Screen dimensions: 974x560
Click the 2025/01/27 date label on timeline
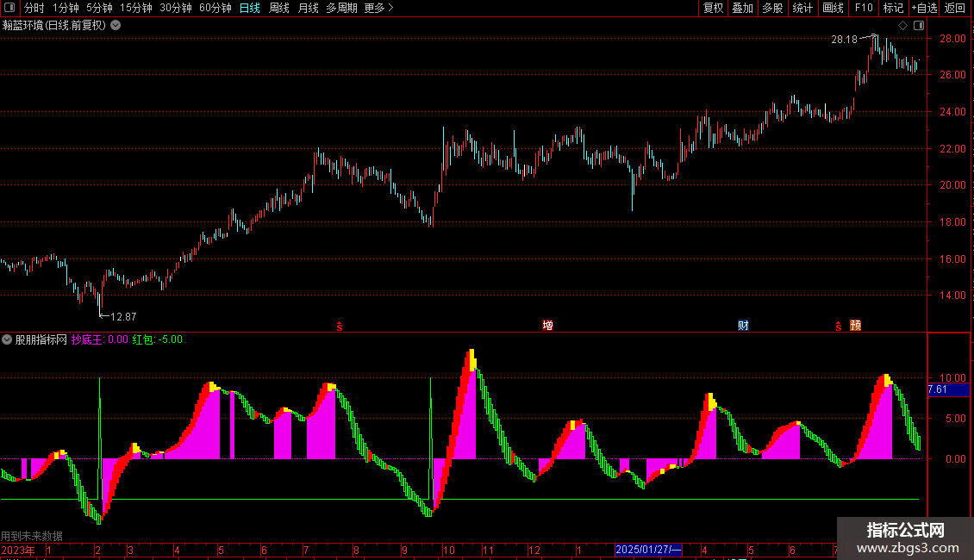[648, 550]
